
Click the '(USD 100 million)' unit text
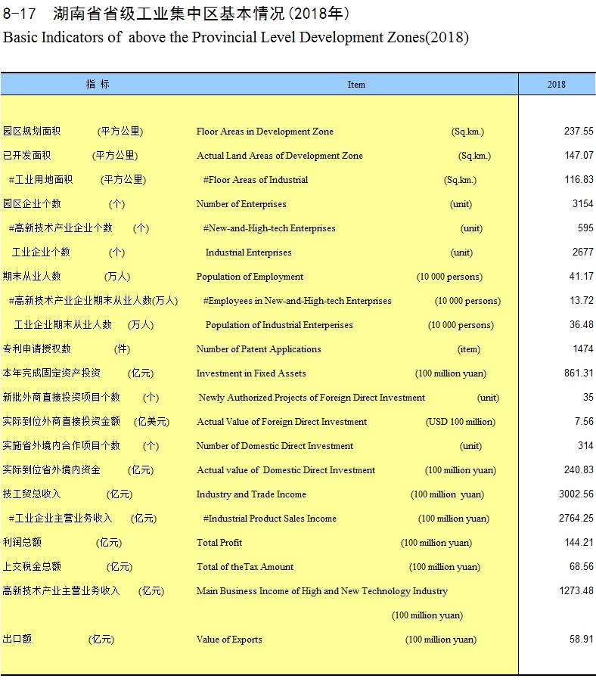pos(461,421)
